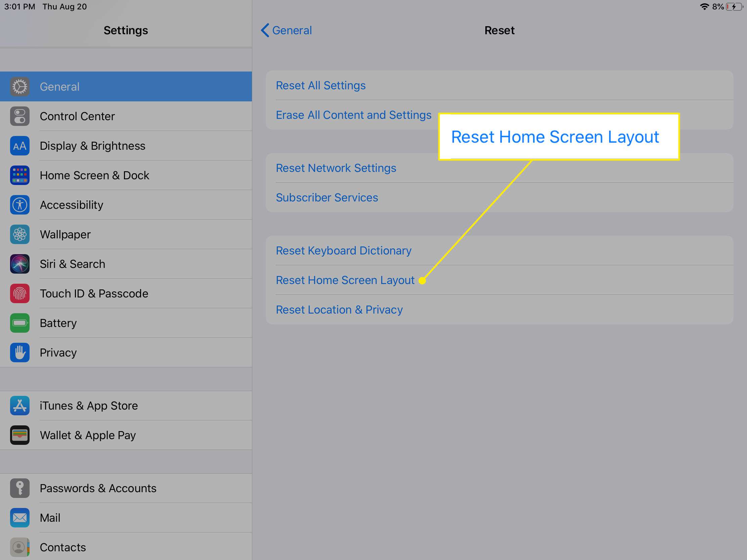Open Erase All Content and Settings
Screen dimensions: 747x560
[353, 114]
